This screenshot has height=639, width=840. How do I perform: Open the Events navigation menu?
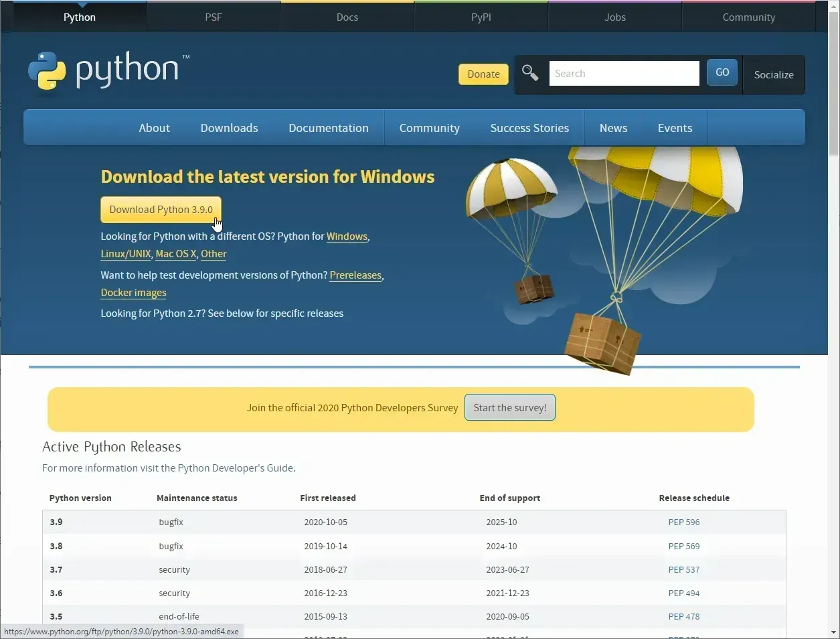[x=675, y=128]
